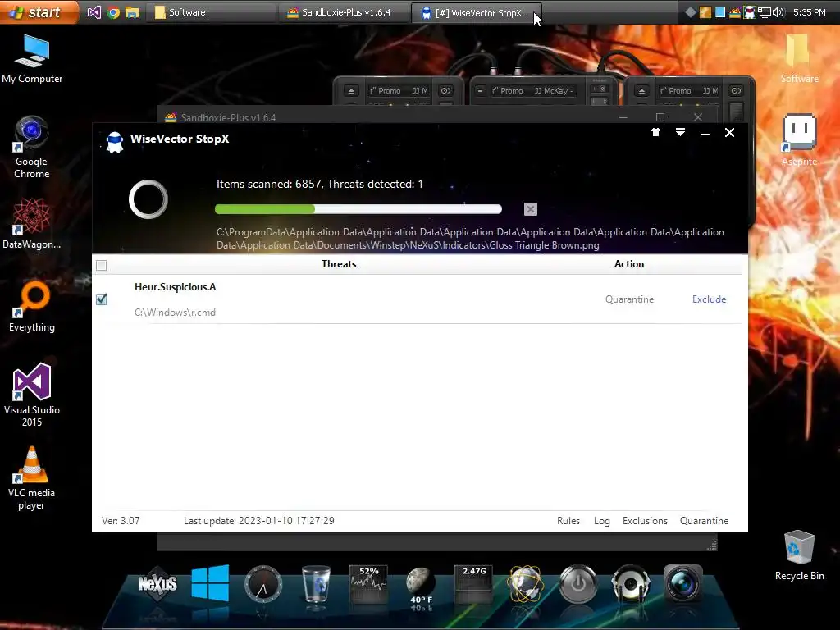Click the Ver: 3.07 label
Viewport: 840px width, 630px height.
121,521
